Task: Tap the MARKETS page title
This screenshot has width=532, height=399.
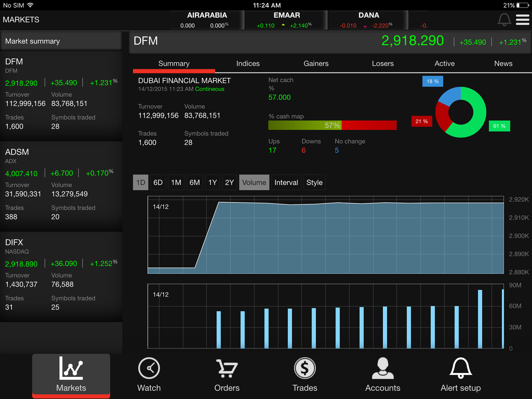Action: (21, 20)
